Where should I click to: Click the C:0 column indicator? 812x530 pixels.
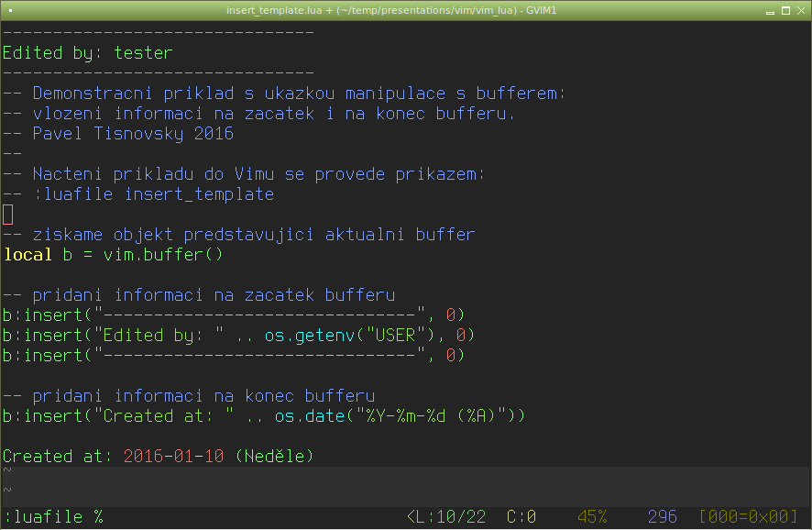click(521, 517)
